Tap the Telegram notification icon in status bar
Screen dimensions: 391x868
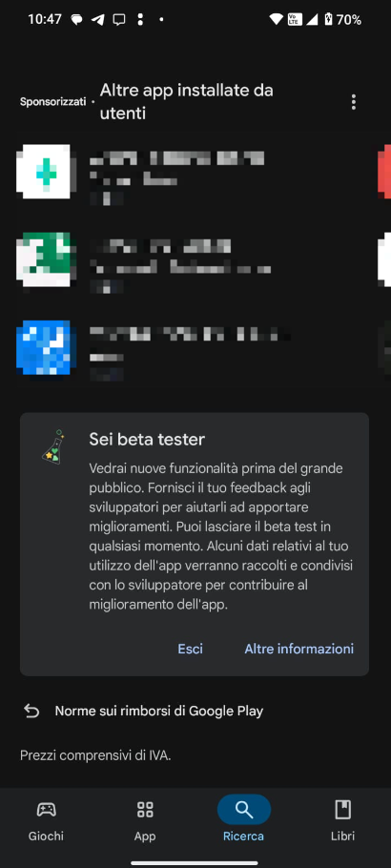click(x=97, y=20)
